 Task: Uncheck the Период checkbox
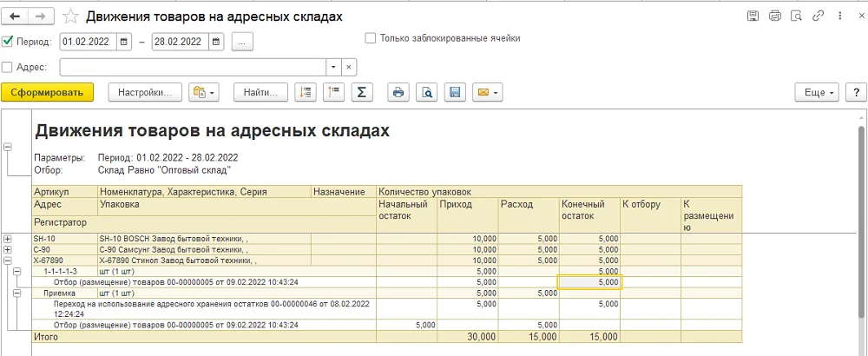tap(7, 41)
